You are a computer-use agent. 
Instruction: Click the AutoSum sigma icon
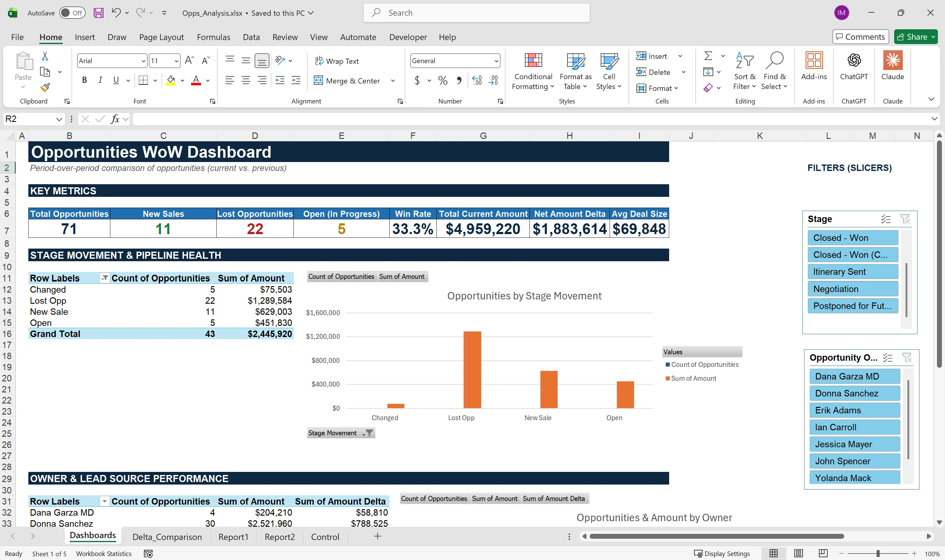pos(708,56)
